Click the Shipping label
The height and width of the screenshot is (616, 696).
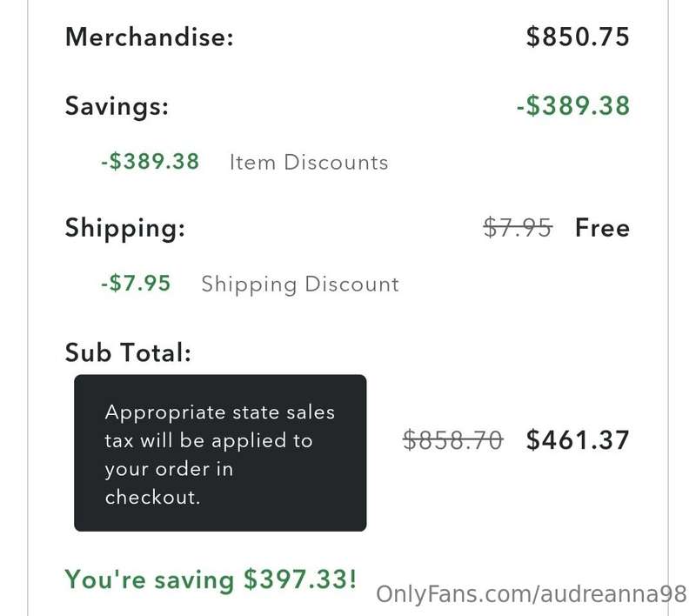pyautogui.click(x=124, y=229)
